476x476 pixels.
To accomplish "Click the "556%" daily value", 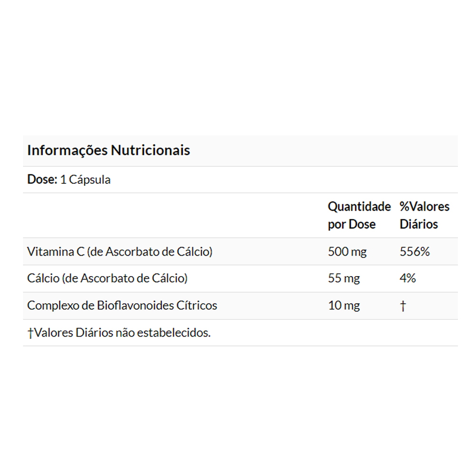I will coord(415,251).
